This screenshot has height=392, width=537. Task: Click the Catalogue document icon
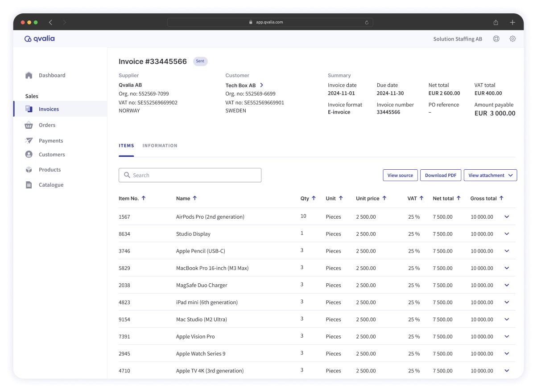(29, 185)
